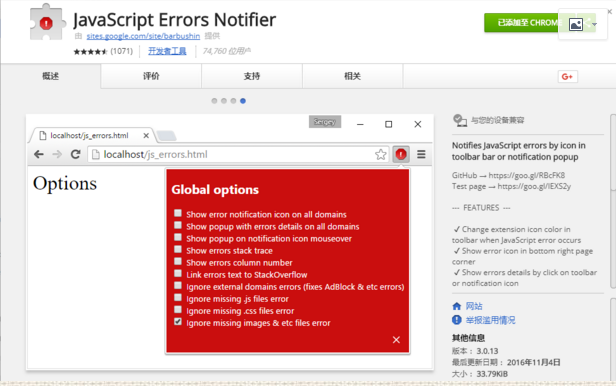Toggle Show error notification icon on all domains
This screenshot has width=616, height=386.
coord(178,213)
